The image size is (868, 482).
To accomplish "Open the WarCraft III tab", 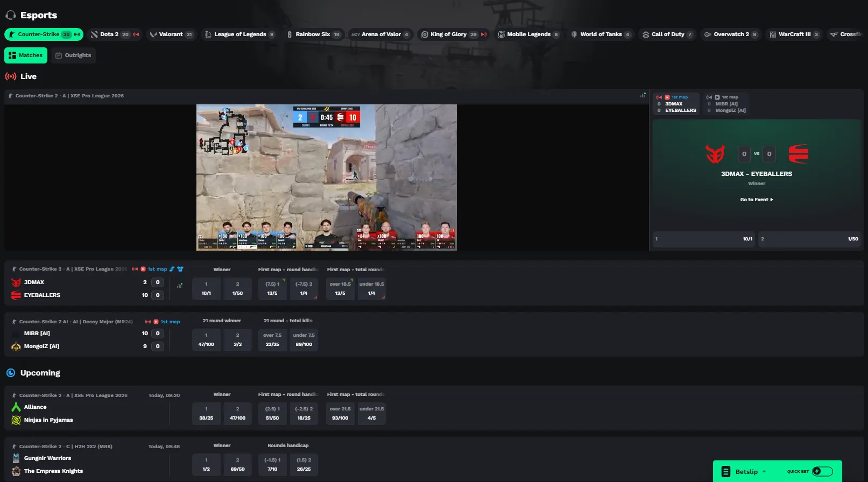I will click(x=794, y=34).
